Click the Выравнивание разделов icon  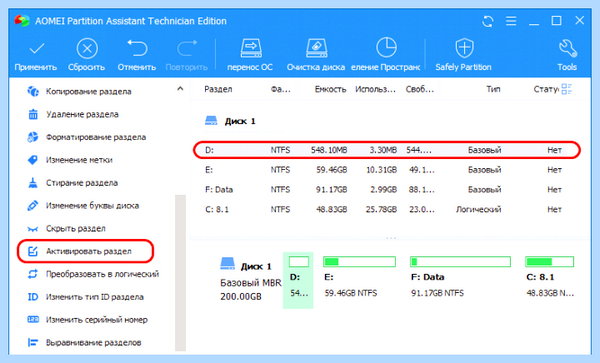point(33,342)
